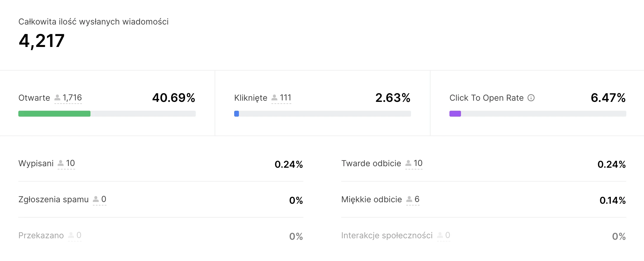The height and width of the screenshot is (261, 644).
Task: Open the Kliknięte subscriber count 111
Action: click(286, 98)
